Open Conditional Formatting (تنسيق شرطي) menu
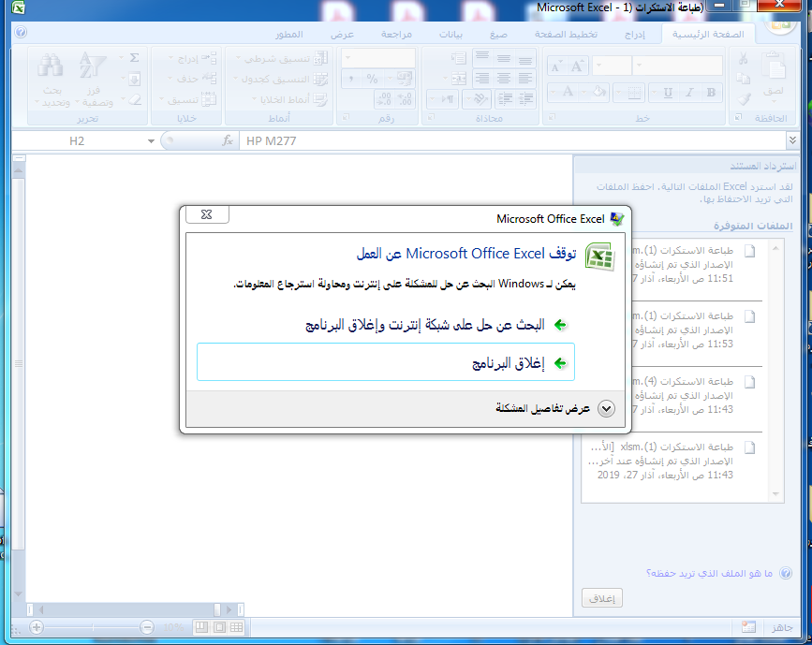Image resolution: width=812 pixels, height=645 pixels. 282,58
